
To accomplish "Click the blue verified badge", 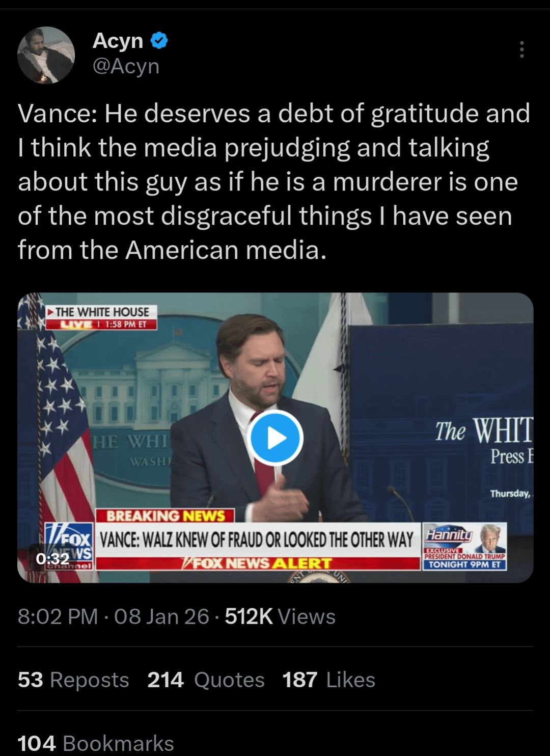I will tap(159, 40).
